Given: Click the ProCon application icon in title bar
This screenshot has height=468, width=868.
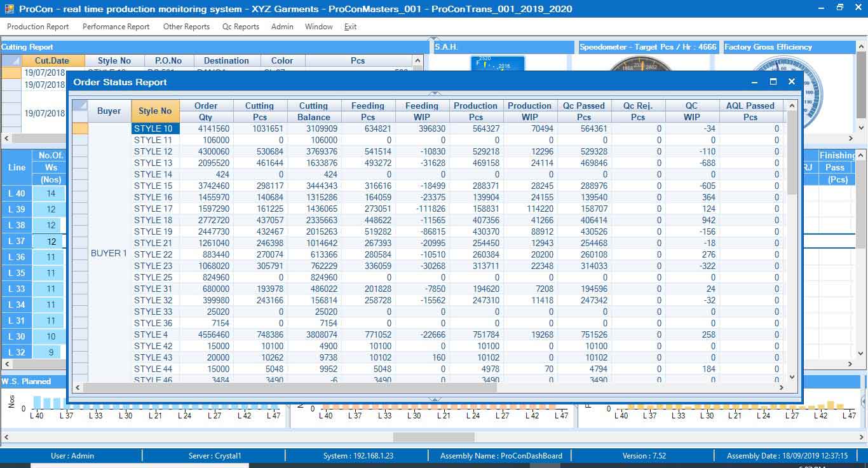Looking at the screenshot, I should 9,8.
